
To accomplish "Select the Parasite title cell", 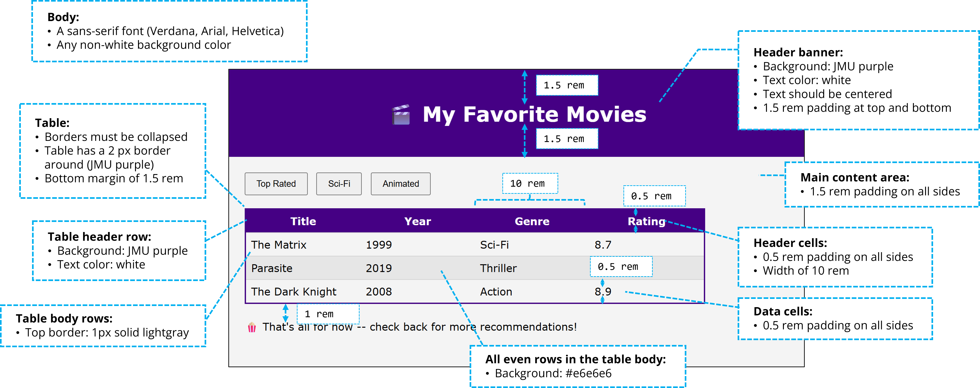I will tap(303, 268).
